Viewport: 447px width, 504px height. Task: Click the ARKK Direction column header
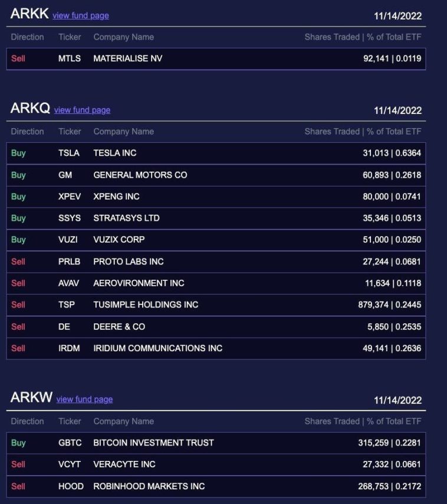[x=27, y=37]
